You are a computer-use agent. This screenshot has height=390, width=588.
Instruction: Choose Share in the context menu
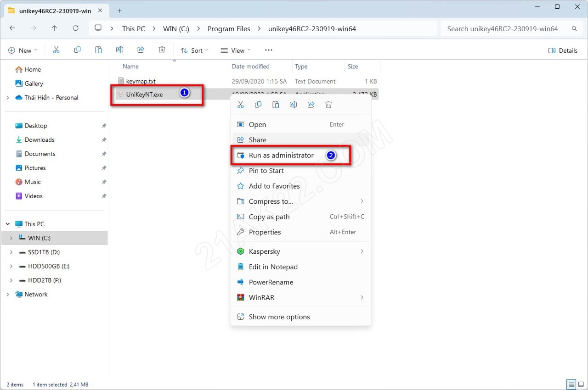click(300, 140)
